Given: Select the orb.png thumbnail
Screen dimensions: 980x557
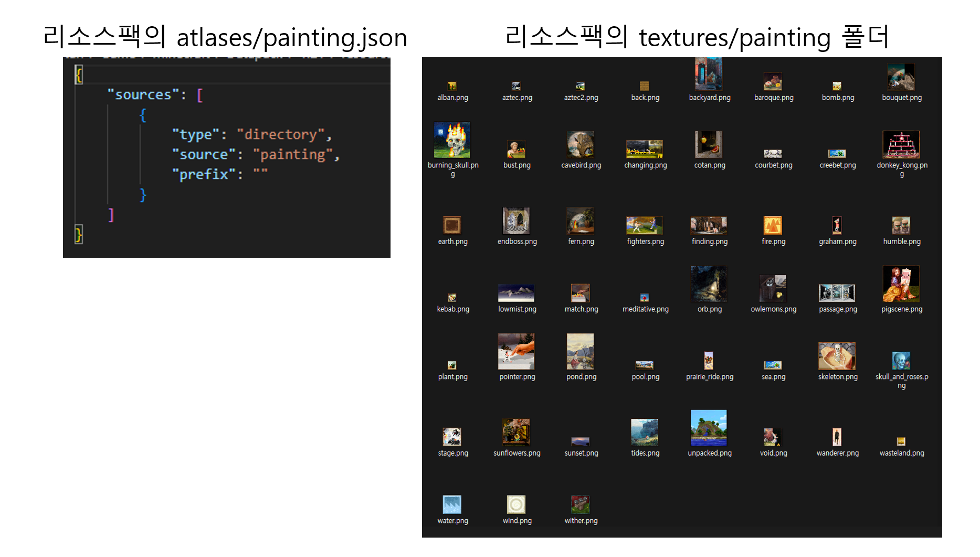Looking at the screenshot, I should coord(709,284).
